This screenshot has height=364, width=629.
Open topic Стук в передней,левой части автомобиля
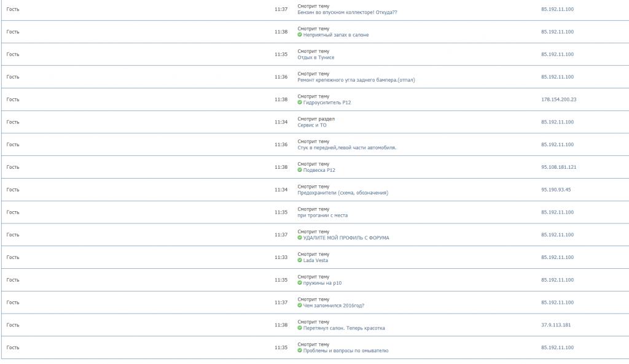[x=346, y=147]
